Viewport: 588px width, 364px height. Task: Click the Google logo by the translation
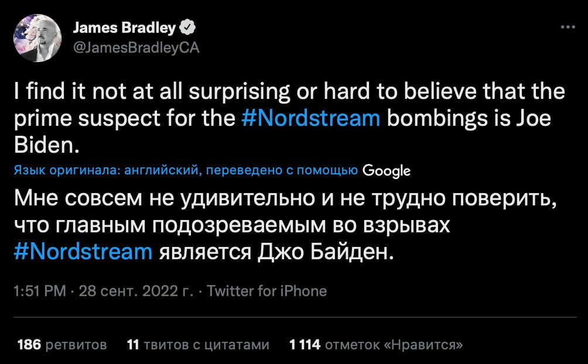click(387, 170)
